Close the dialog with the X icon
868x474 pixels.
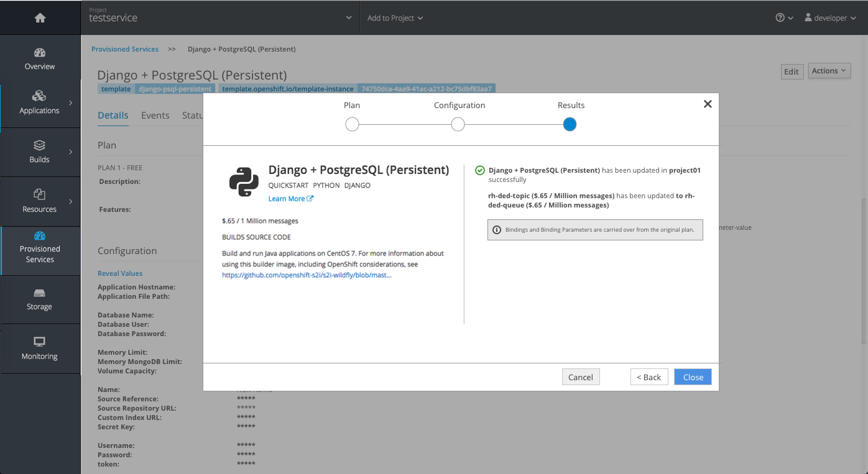click(708, 104)
